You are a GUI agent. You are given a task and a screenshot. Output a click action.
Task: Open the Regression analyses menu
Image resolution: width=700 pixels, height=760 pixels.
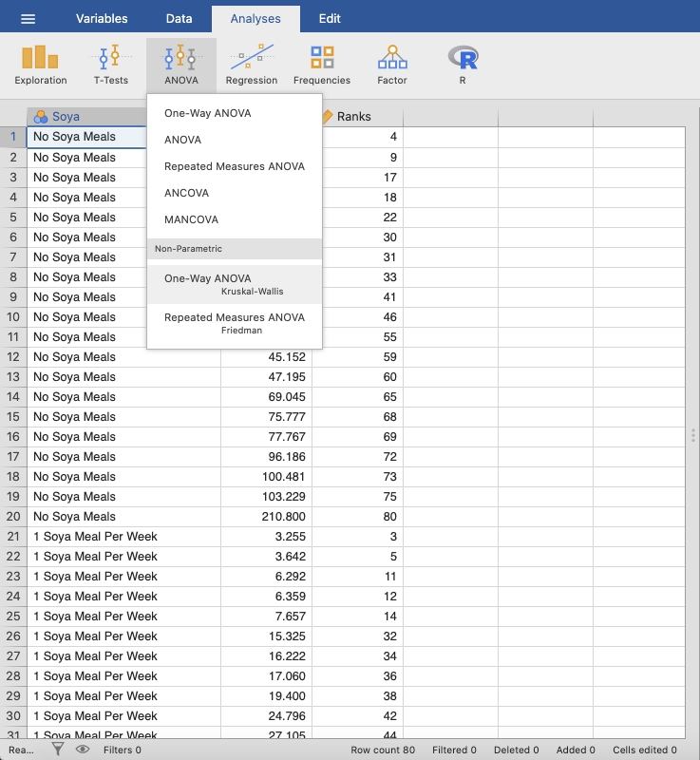tap(252, 65)
